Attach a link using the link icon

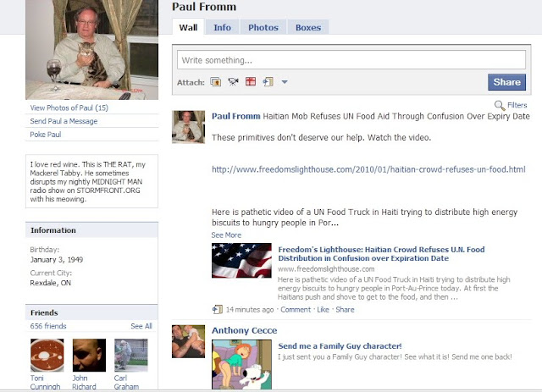tap(268, 82)
